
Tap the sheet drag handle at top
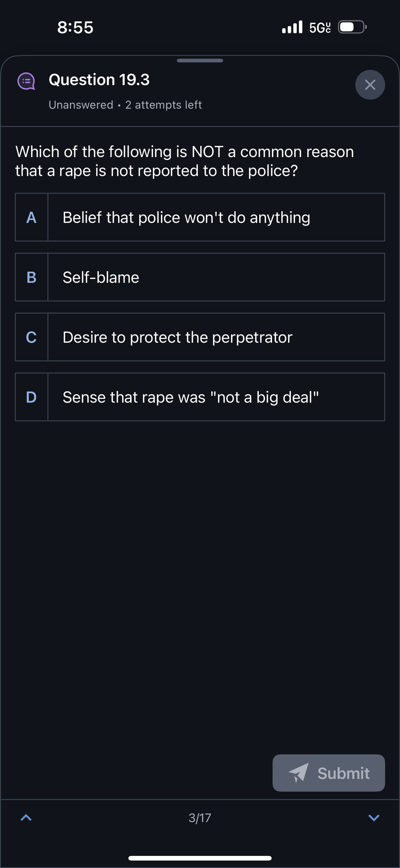click(x=200, y=61)
